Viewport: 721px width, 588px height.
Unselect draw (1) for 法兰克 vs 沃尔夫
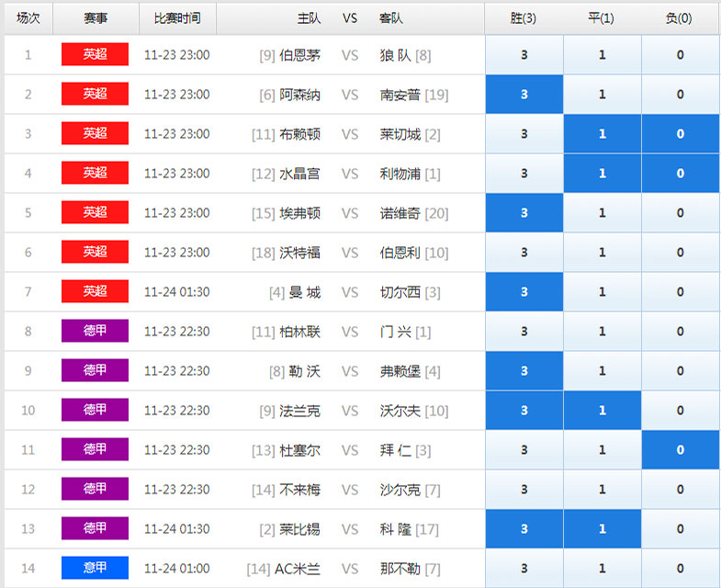coord(603,411)
